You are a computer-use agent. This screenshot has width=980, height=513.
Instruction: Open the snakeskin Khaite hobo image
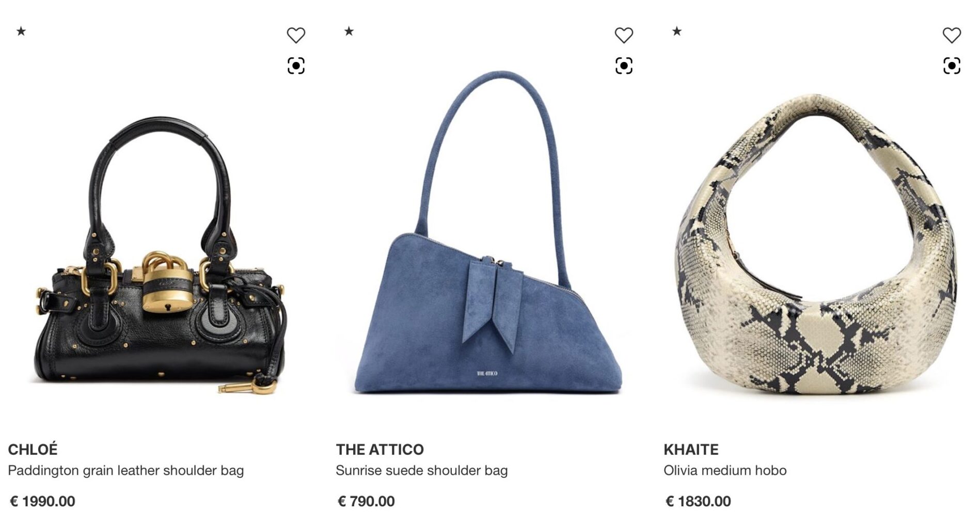point(816,244)
